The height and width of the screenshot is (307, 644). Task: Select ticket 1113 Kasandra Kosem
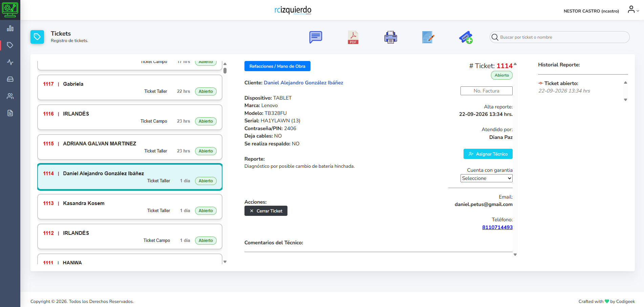(130, 207)
